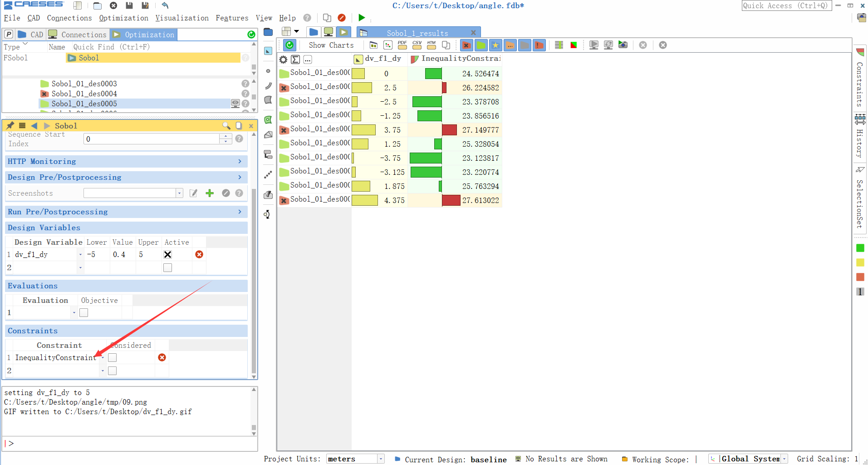Expand the HTTP Monitoring section

pyautogui.click(x=127, y=161)
